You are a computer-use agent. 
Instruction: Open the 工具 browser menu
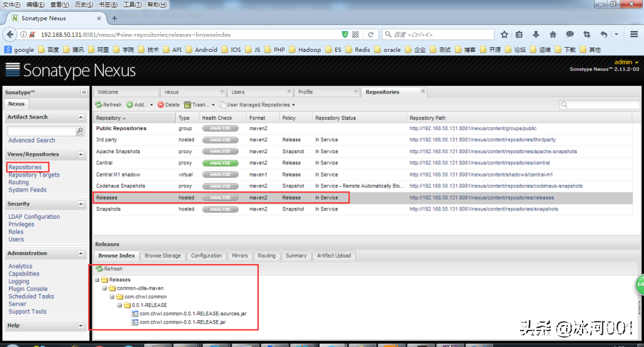tap(132, 5)
